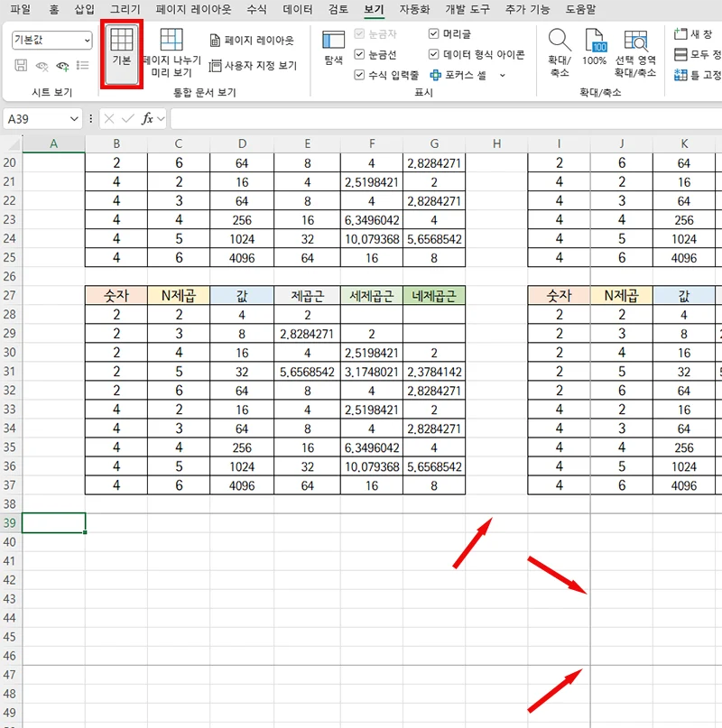Viewport: 722px width, 728px height.
Task: Reset zoom to 100%
Action: [594, 47]
